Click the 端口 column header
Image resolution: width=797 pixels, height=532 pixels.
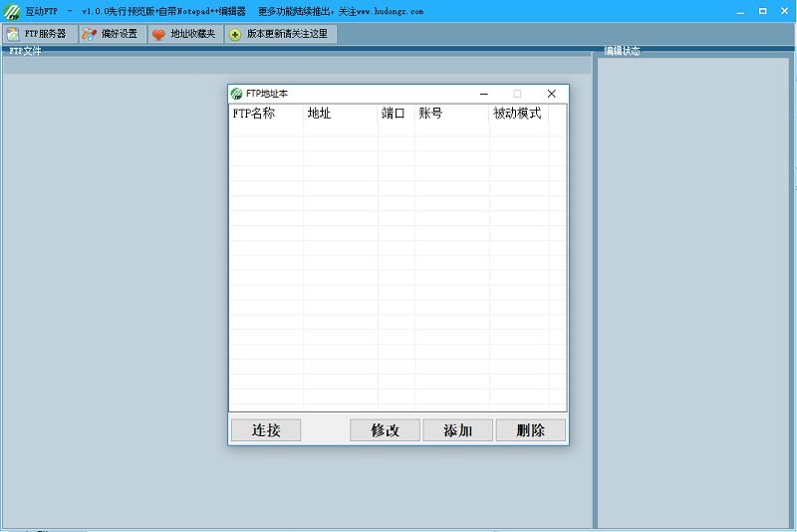pyautogui.click(x=396, y=114)
